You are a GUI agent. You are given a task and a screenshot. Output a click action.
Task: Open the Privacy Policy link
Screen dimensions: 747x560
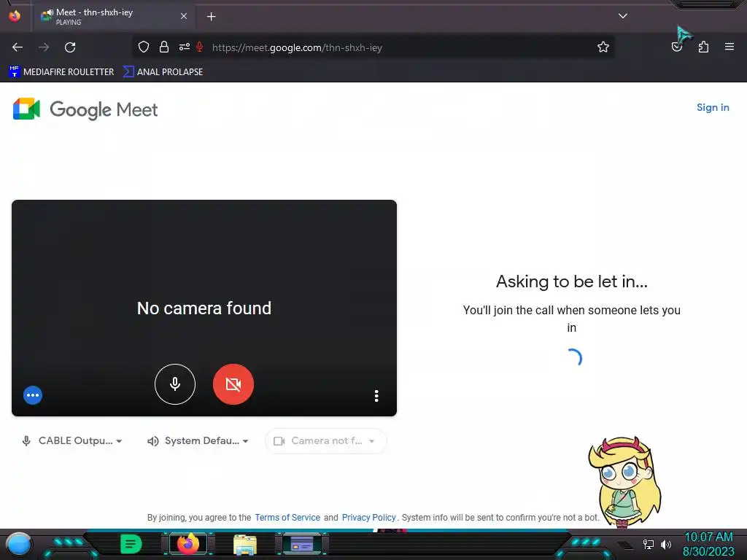point(368,518)
